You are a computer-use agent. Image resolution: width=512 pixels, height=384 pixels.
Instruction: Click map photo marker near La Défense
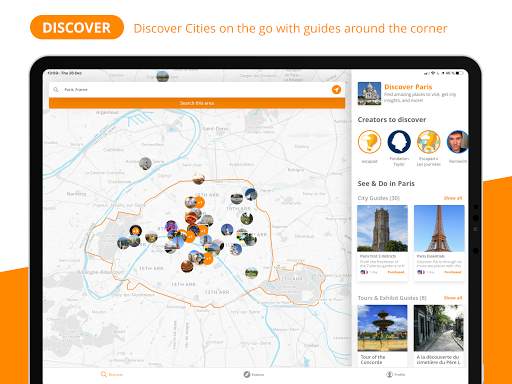[x=145, y=163]
